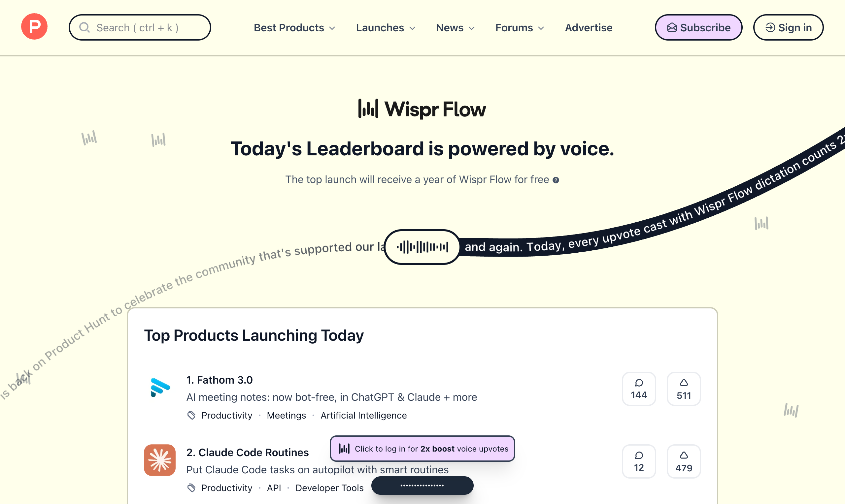
Task: Click the Product Hunt logo
Action: tap(34, 27)
